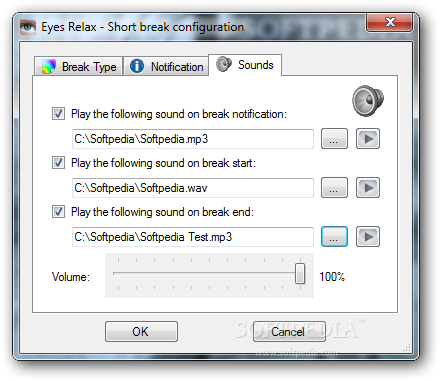Click the speaker icon on Sounds tab

tap(224, 64)
